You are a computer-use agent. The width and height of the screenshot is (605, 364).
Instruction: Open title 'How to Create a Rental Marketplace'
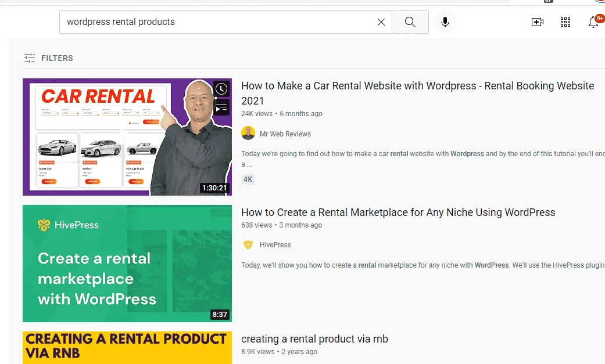coord(398,212)
